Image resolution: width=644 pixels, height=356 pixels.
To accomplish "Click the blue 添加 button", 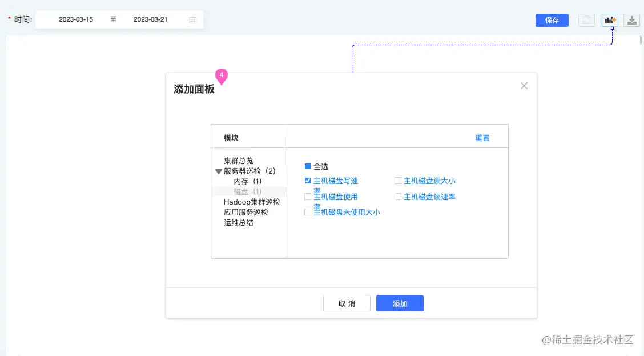I will (400, 303).
